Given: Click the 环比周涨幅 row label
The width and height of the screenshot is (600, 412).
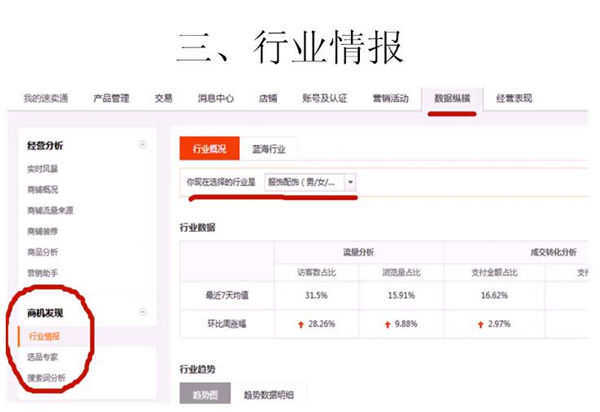Looking at the screenshot, I should coord(227,324).
